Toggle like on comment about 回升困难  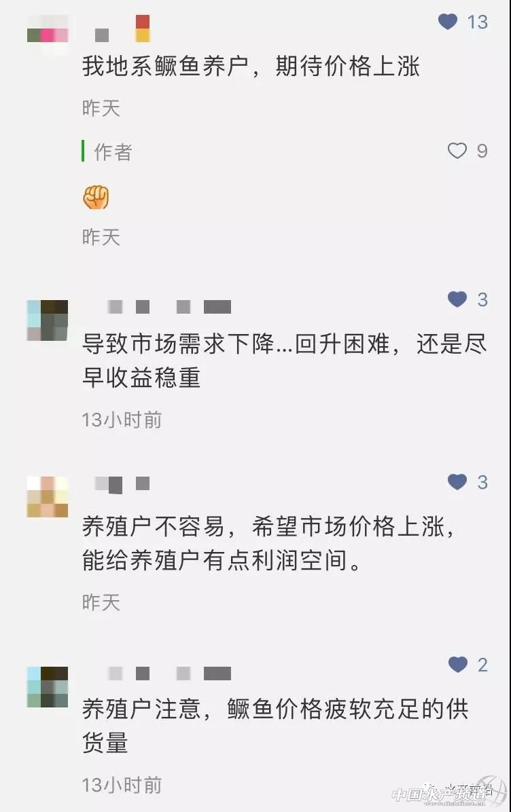(457, 299)
